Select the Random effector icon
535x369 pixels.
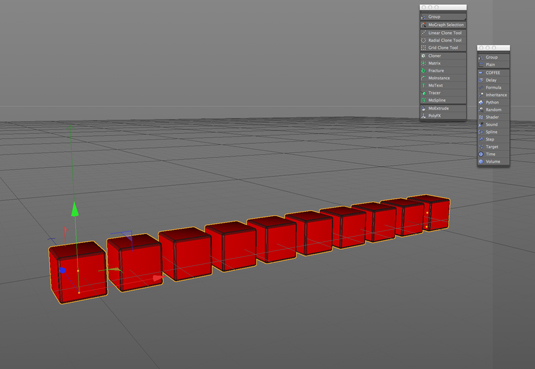coord(481,110)
